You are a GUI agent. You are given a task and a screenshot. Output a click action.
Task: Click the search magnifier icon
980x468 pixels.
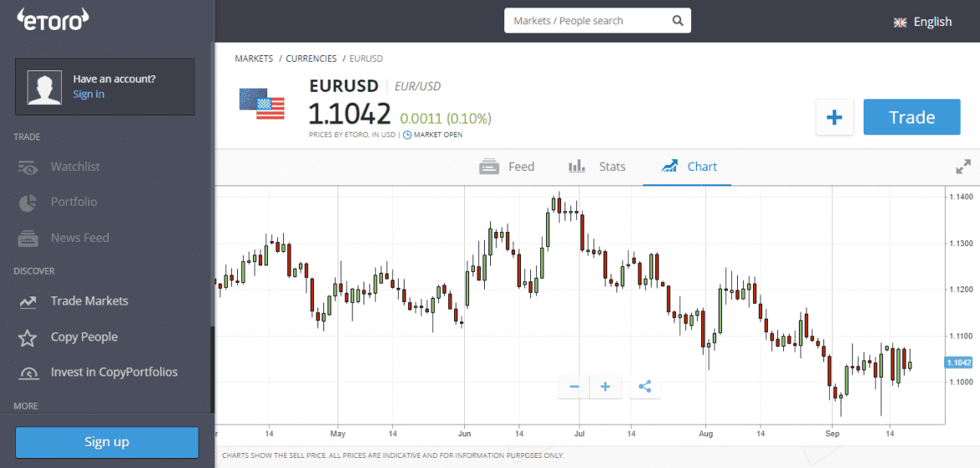tap(678, 21)
